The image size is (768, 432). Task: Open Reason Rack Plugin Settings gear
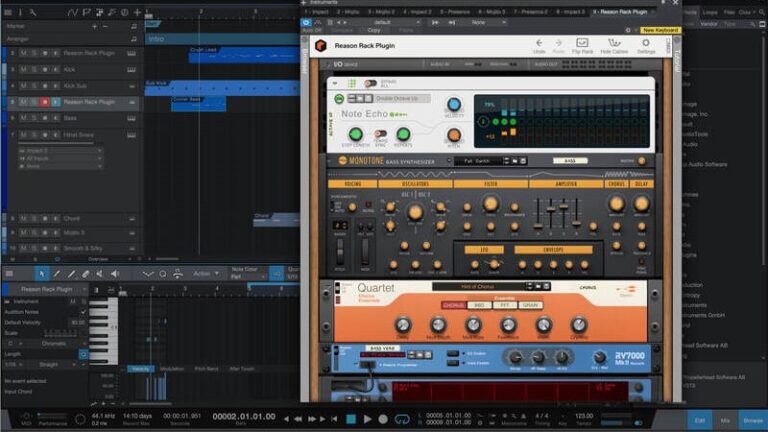(646, 44)
